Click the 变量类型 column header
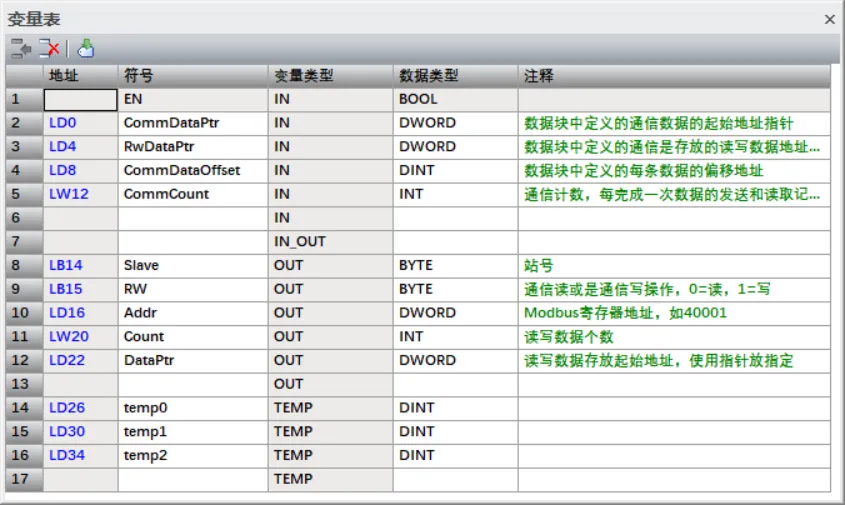845x505 pixels. [x=331, y=76]
